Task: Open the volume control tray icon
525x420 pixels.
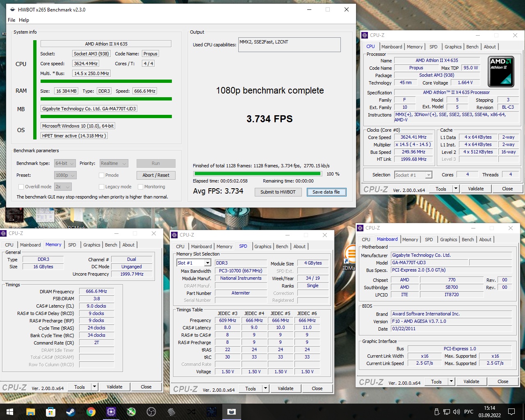Action: (457, 412)
